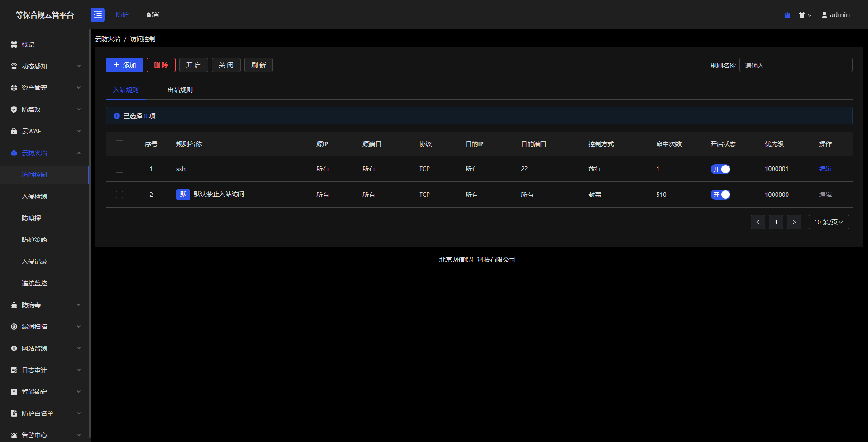Viewport: 868px width, 442px height.
Task: Click the 规则名称 search input field
Action: pos(796,65)
